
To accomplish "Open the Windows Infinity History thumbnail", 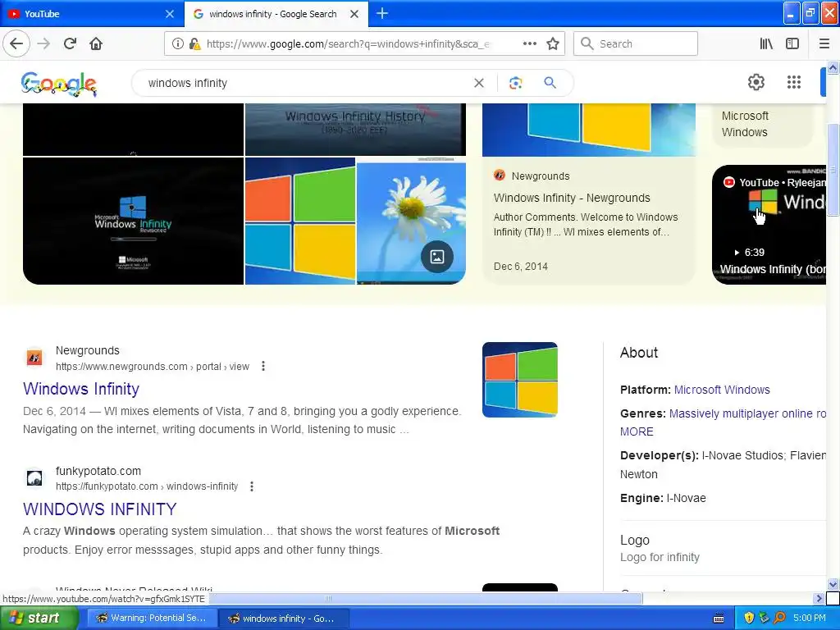I will click(x=355, y=129).
